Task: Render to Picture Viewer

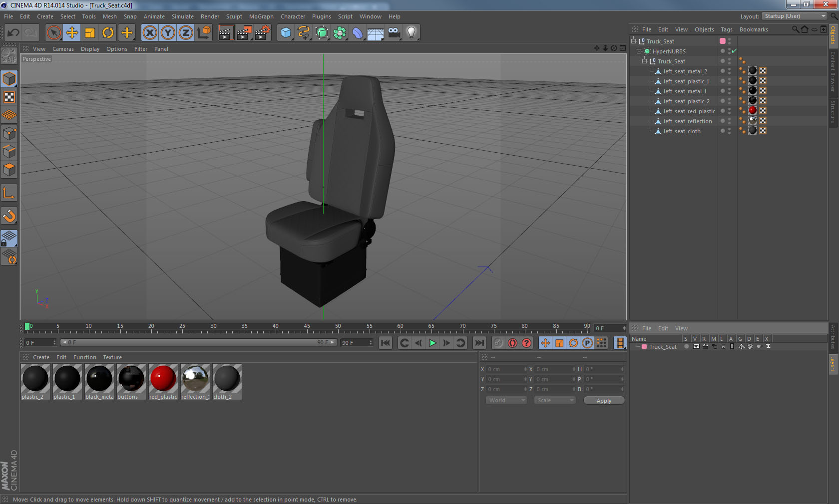Action: pyautogui.click(x=244, y=33)
